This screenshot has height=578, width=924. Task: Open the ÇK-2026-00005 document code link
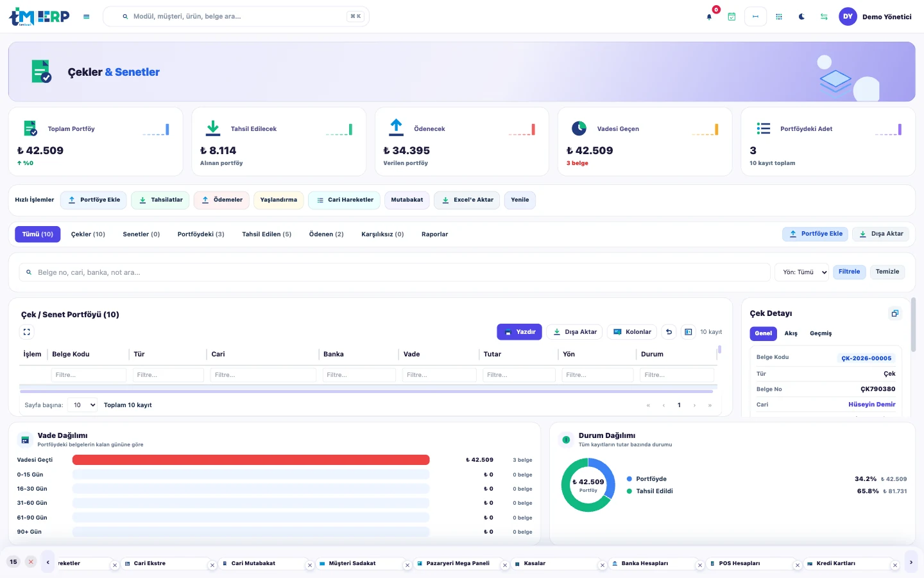(x=866, y=358)
